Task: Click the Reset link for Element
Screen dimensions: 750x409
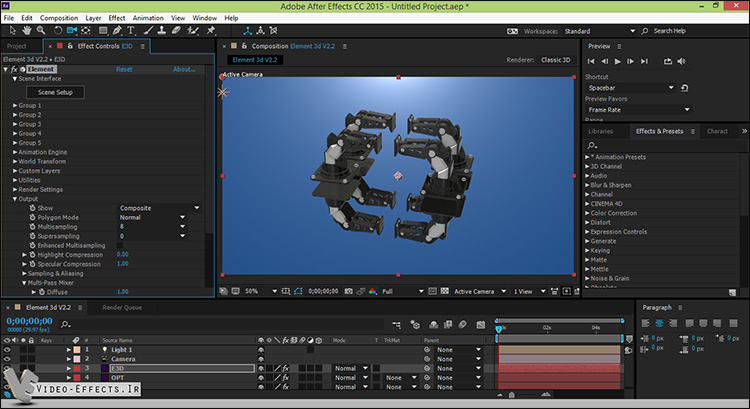Action: tap(124, 69)
